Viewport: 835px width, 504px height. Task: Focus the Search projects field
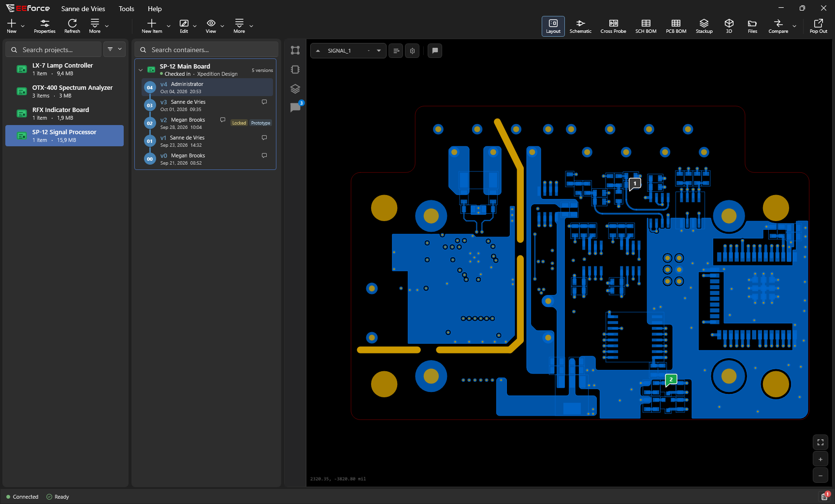click(x=53, y=49)
